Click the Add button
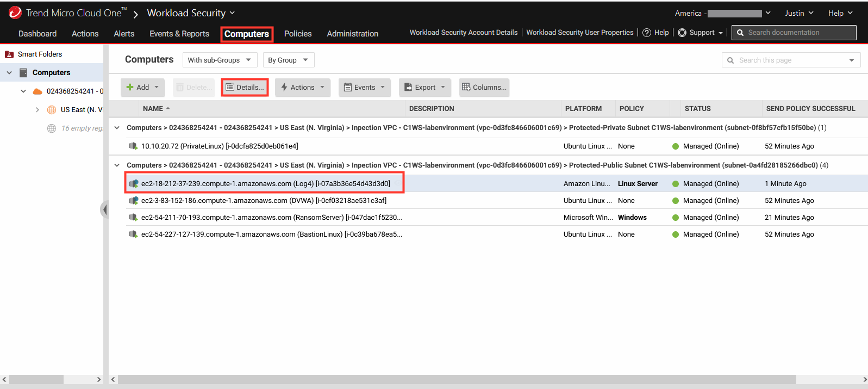Image resolution: width=868 pixels, height=389 pixels. pos(142,87)
